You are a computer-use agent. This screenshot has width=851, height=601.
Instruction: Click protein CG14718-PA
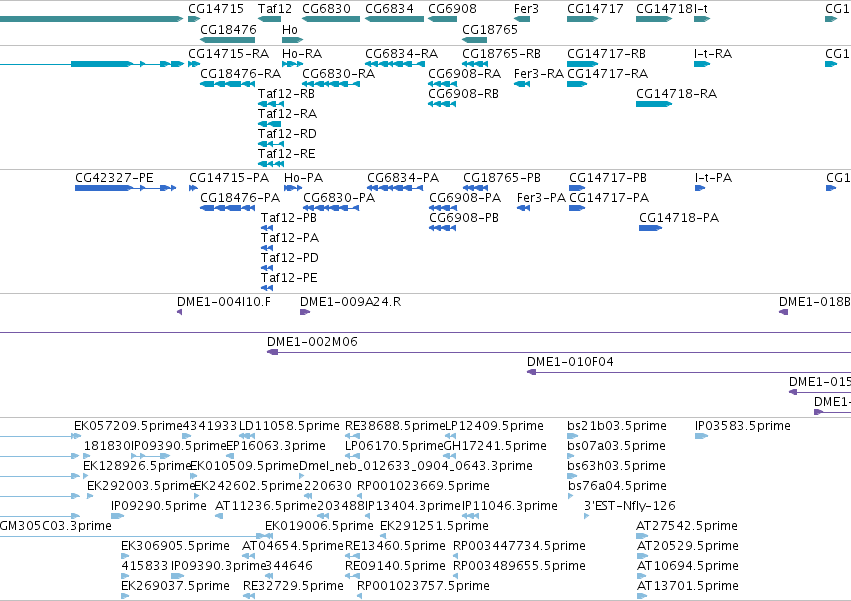pos(679,218)
